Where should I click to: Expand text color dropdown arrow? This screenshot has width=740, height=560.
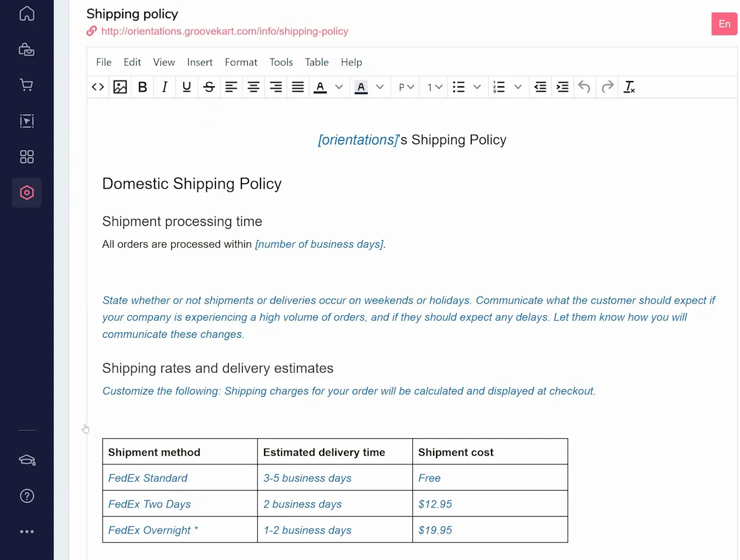click(339, 87)
